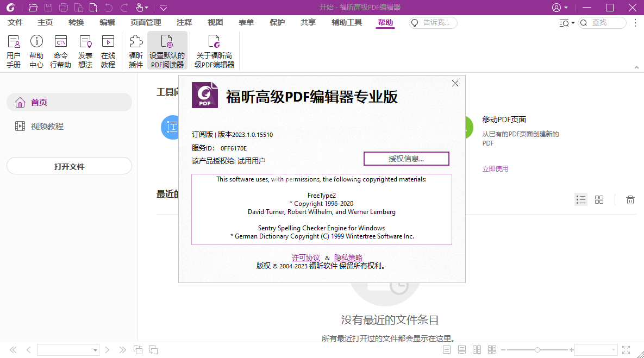Click the 授权信息... button
Viewport: 644px width, 358px height.
(x=406, y=159)
